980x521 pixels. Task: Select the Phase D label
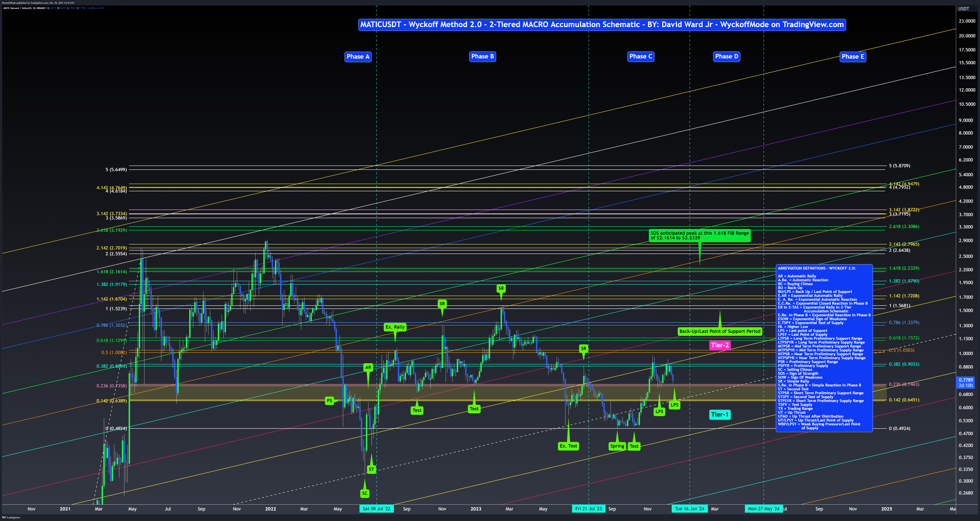tap(726, 56)
